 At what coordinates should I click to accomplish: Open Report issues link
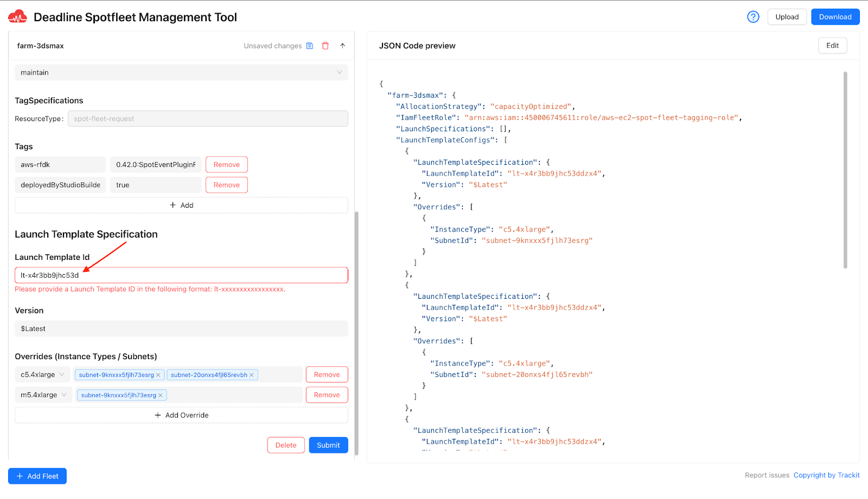(x=767, y=475)
